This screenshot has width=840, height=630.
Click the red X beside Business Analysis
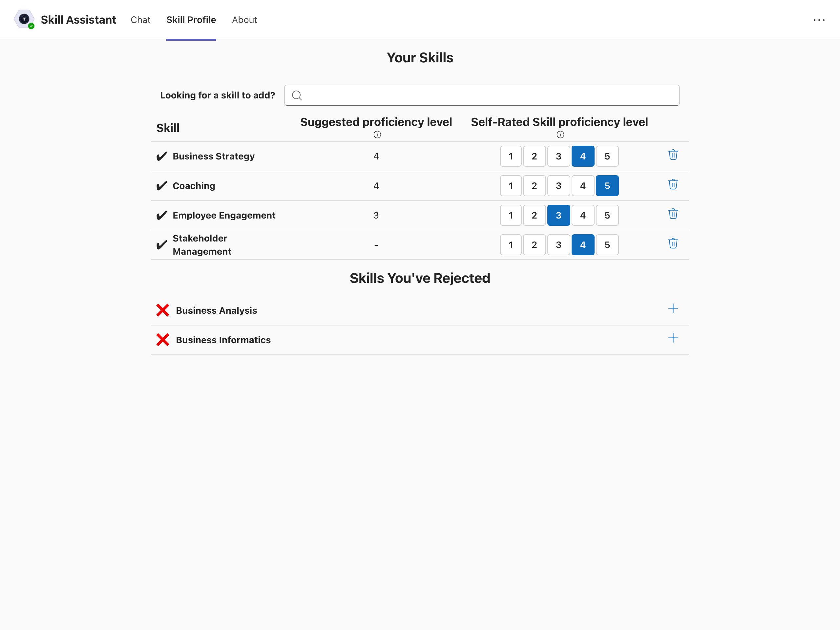coord(162,310)
